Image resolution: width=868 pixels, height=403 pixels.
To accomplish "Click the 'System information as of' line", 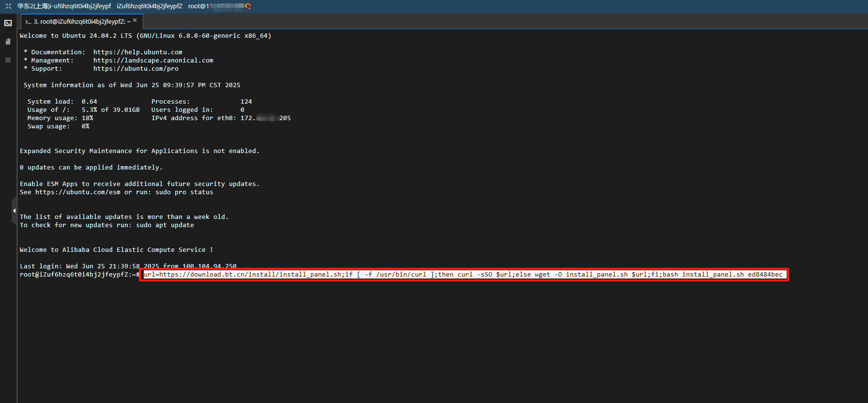I will point(132,85).
